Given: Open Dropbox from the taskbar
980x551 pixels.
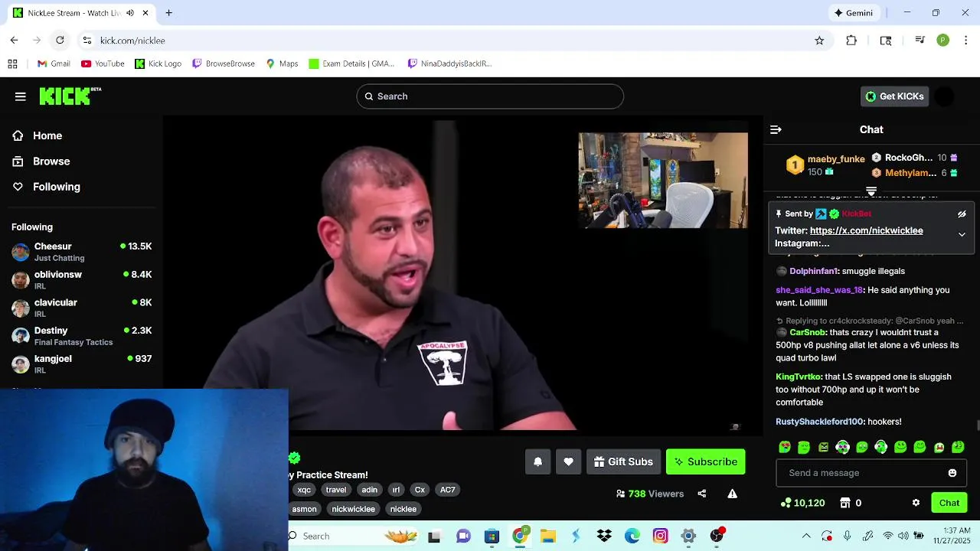Looking at the screenshot, I should (604, 536).
